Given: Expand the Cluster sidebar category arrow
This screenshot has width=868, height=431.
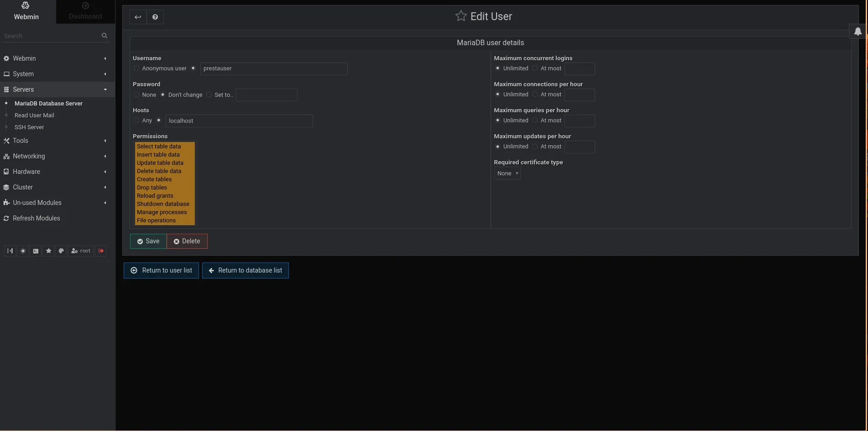Looking at the screenshot, I should point(105,188).
